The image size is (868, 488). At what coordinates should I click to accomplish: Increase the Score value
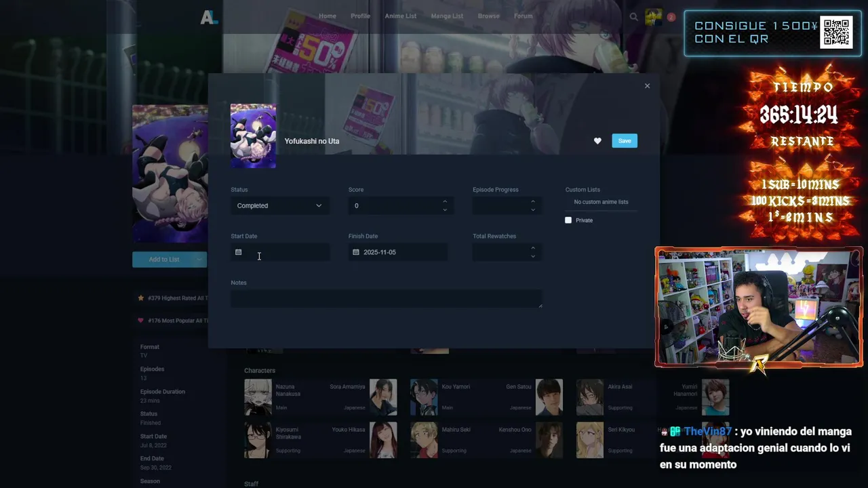pos(445,201)
